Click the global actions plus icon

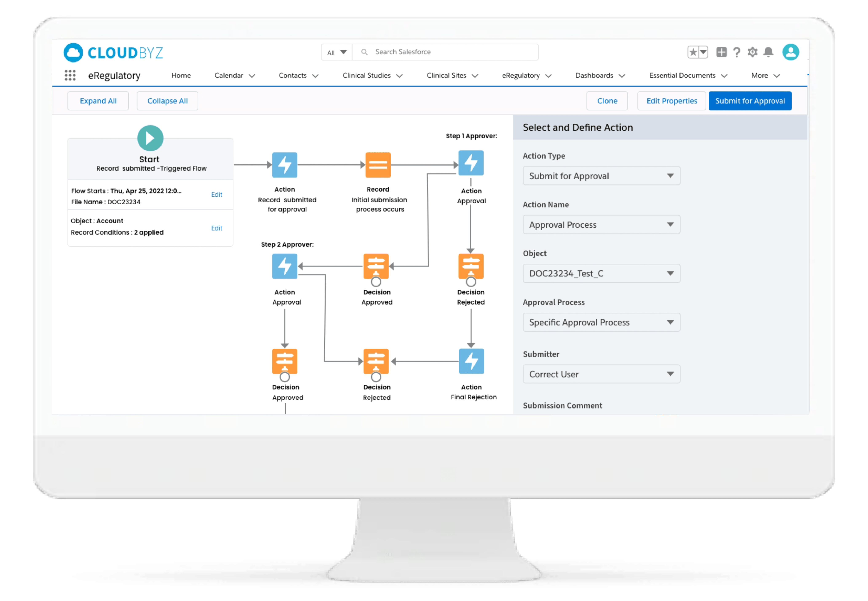point(721,52)
